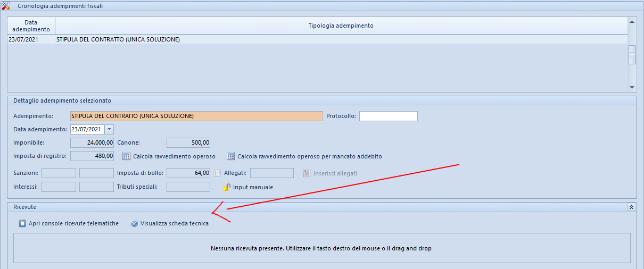Select the 23/07/2021 cell in the table
This screenshot has width=644, height=269.
tap(31, 39)
